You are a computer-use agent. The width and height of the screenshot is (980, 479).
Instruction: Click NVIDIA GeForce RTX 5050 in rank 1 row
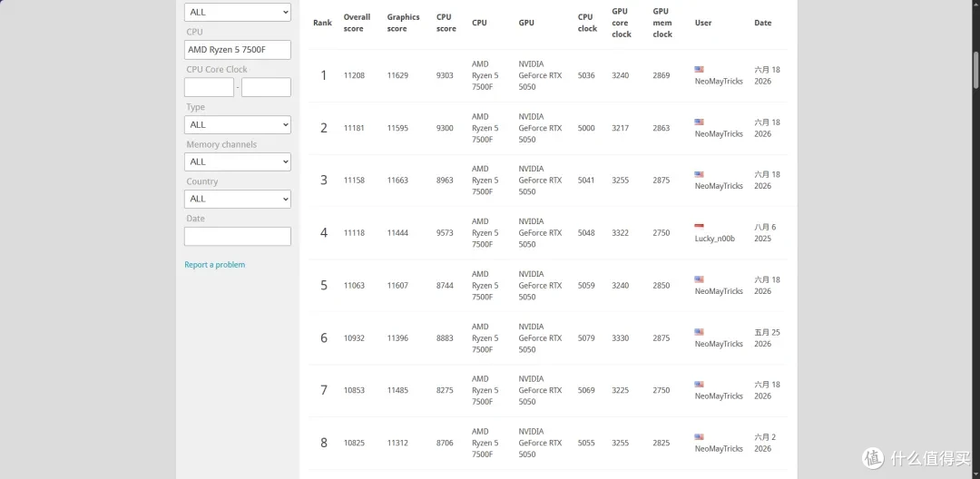[540, 75]
